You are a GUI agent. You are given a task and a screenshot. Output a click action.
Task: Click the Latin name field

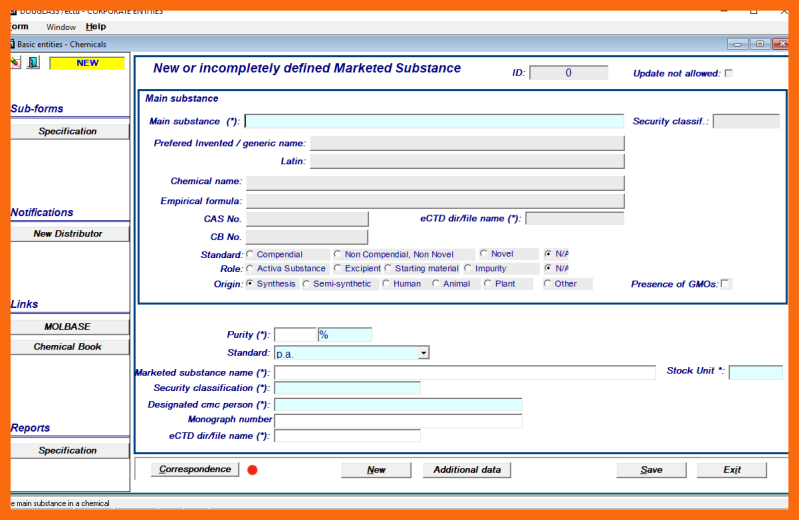click(x=467, y=161)
